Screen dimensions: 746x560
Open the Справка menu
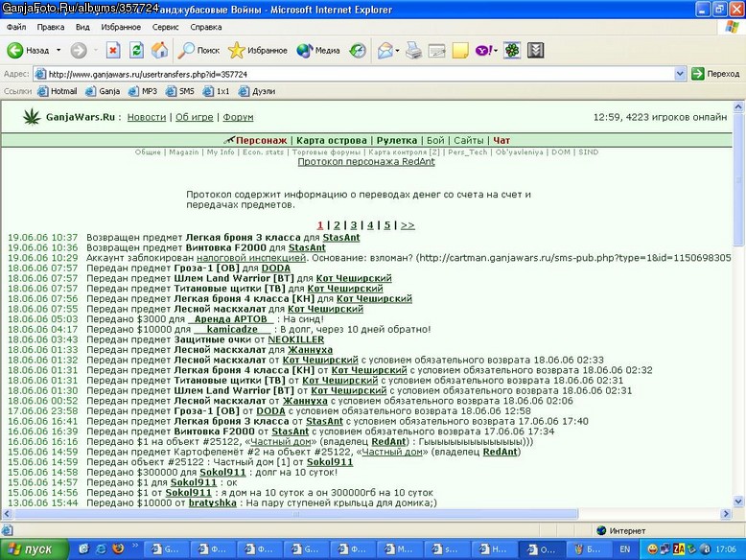[x=205, y=27]
